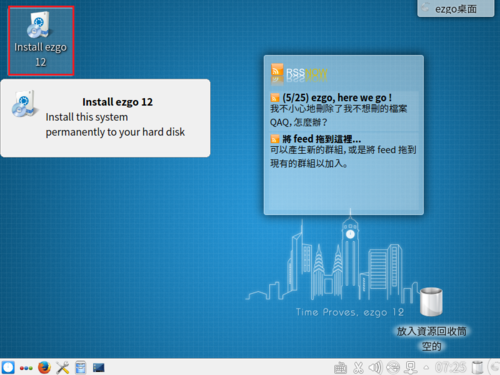Image resolution: width=500 pixels, height=375 pixels.
Task: Open the desktop trash can widget
Action: coord(431,302)
